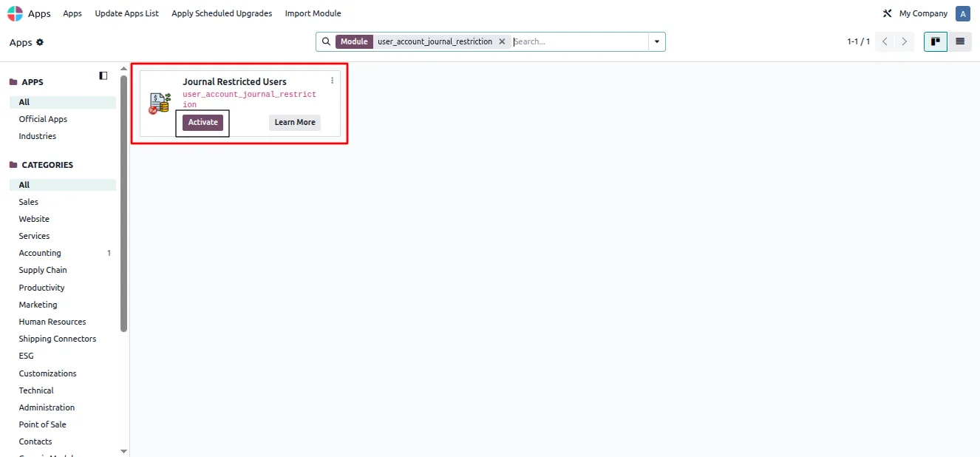Viewport: 980px width, 457px height.
Task: Switch to List view
Action: tap(960, 41)
